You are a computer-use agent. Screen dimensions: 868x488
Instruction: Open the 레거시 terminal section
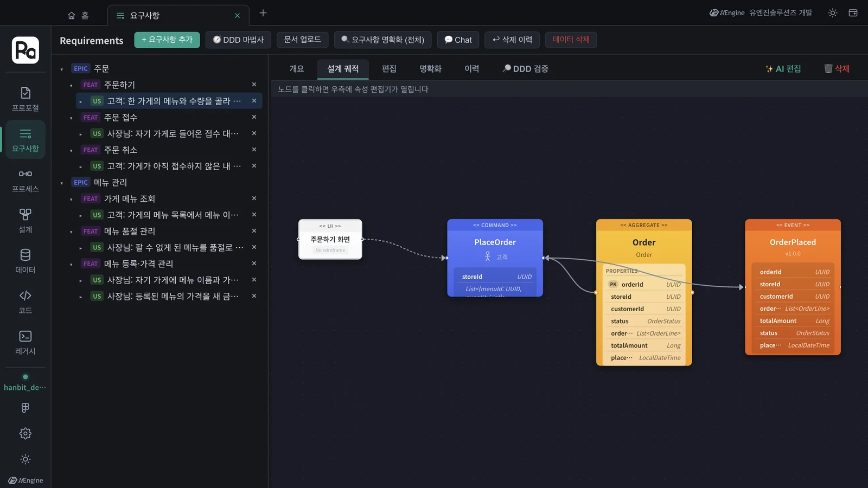click(25, 343)
